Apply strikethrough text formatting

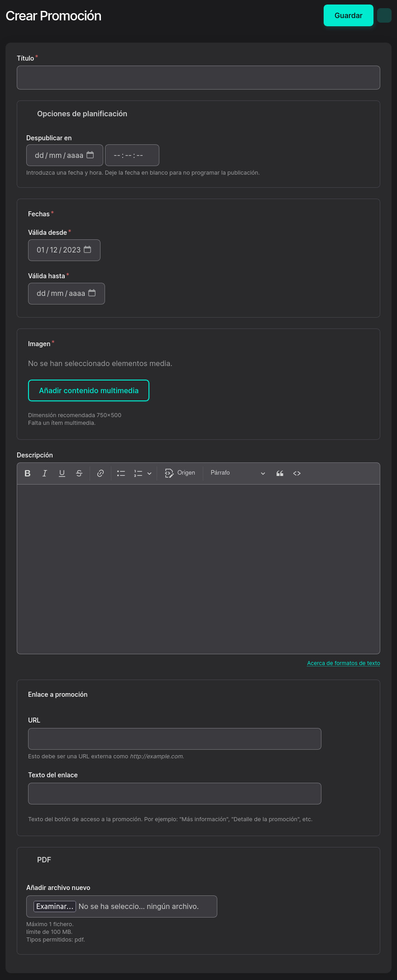[79, 473]
